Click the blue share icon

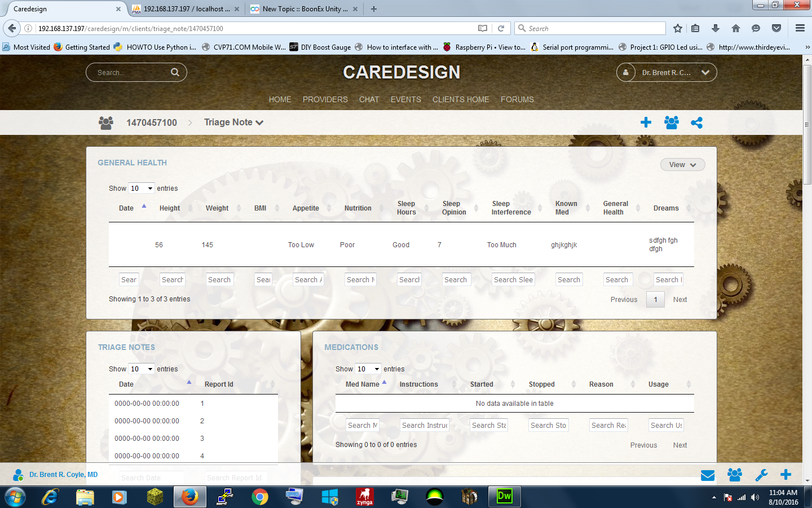pyautogui.click(x=696, y=122)
